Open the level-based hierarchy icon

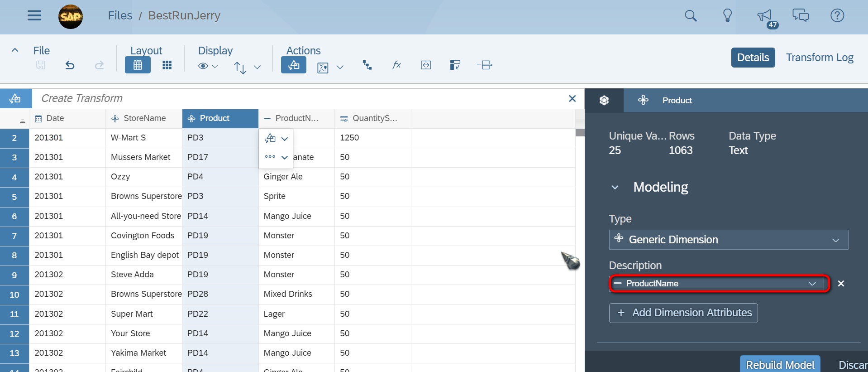click(367, 65)
